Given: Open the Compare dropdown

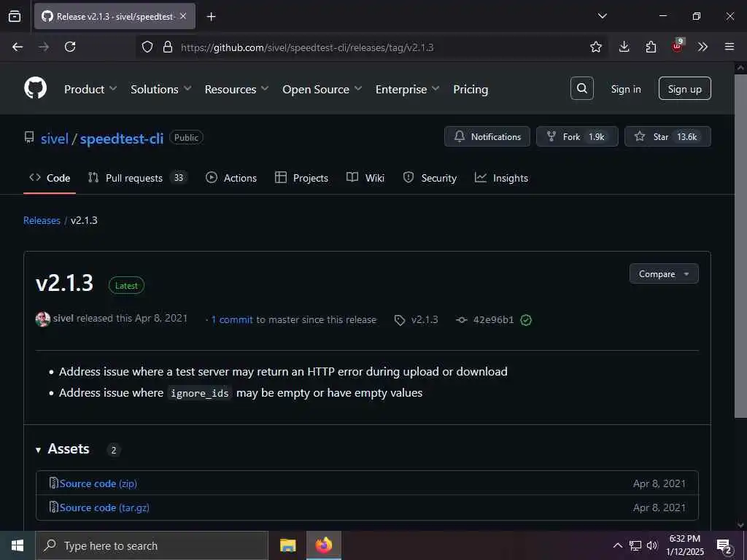Looking at the screenshot, I should (x=664, y=274).
